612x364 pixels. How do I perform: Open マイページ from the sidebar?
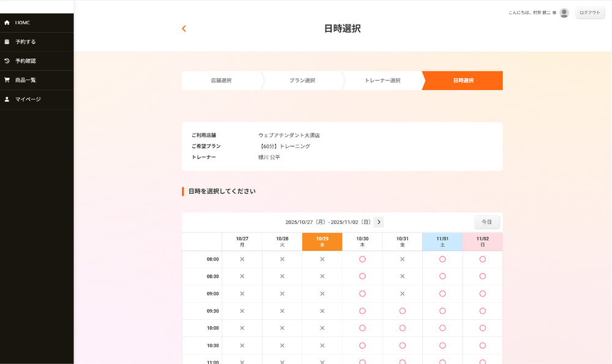[x=28, y=99]
